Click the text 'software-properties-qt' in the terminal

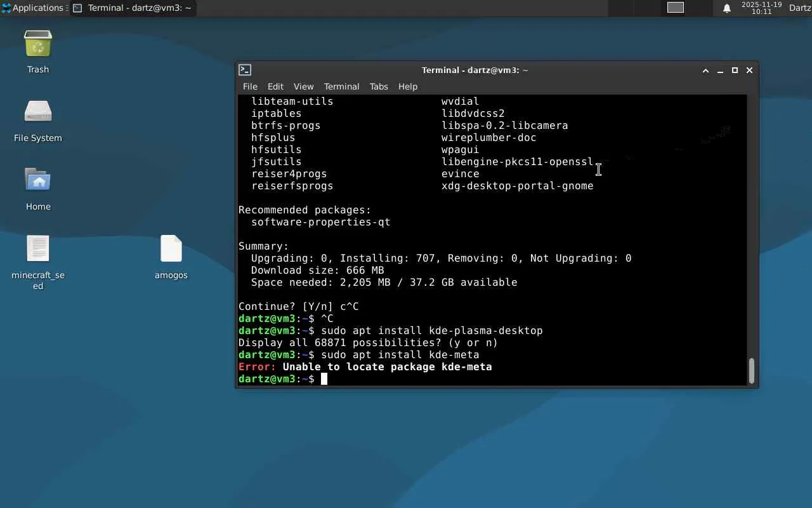321,222
